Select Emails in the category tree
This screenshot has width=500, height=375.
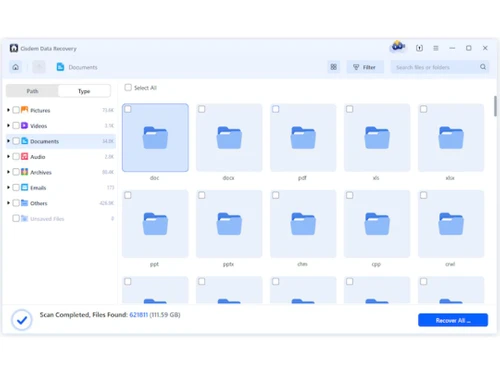pyautogui.click(x=61, y=187)
